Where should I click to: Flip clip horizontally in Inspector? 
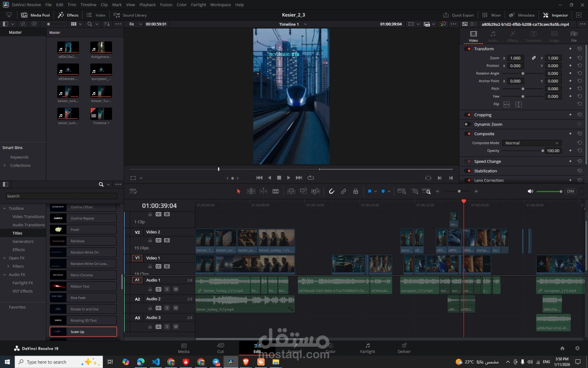(x=507, y=104)
